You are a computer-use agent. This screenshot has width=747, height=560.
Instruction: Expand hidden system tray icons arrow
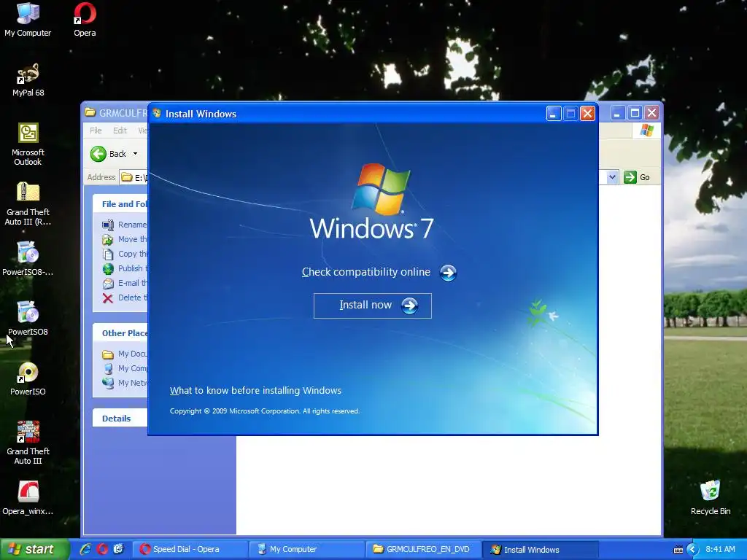692,550
